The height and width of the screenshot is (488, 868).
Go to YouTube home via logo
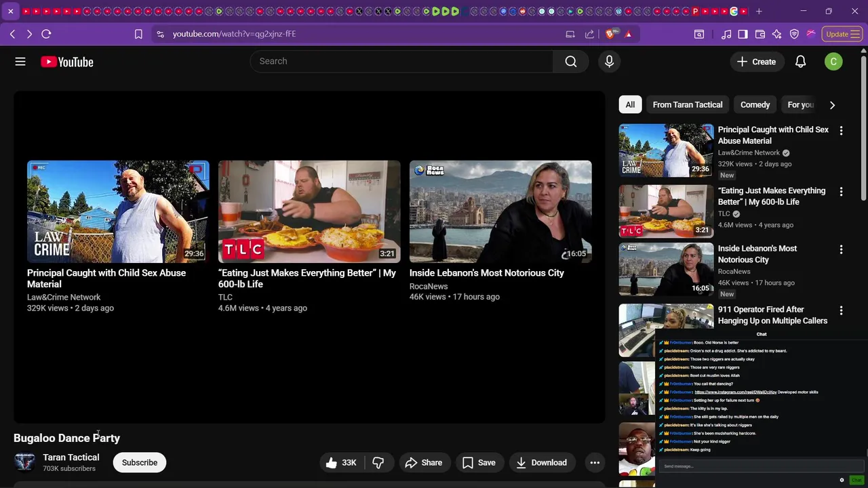[x=66, y=62]
